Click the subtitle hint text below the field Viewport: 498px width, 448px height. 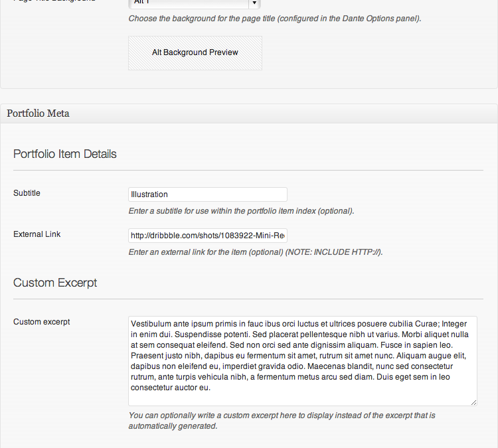242,211
